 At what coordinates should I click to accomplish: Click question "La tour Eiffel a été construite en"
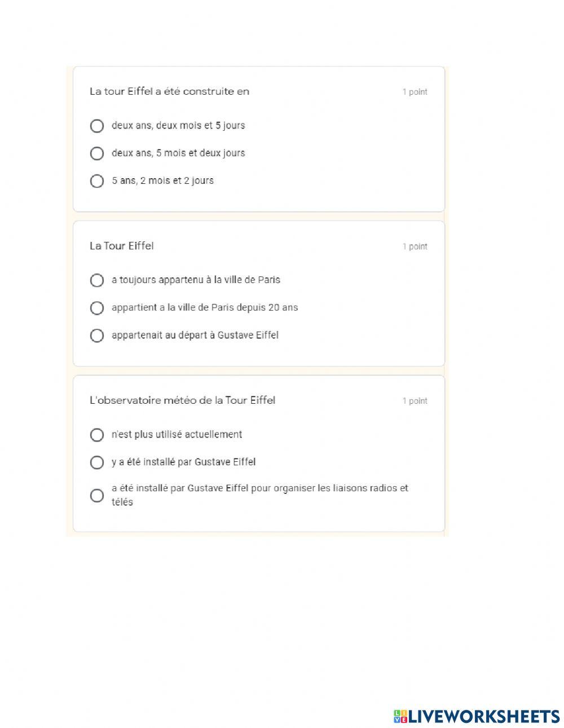point(169,91)
